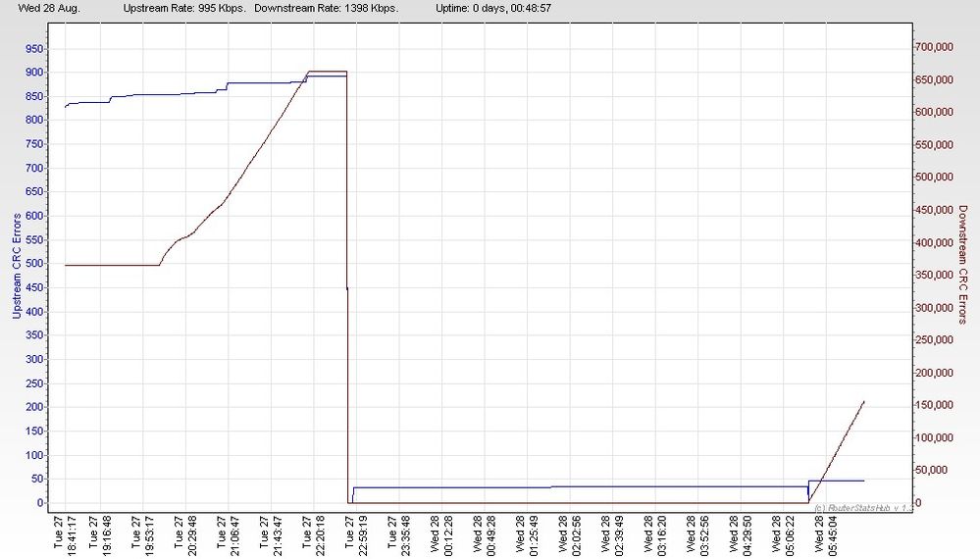Click the 500 label on upstream axis
This screenshot has height=559, width=980.
point(34,264)
